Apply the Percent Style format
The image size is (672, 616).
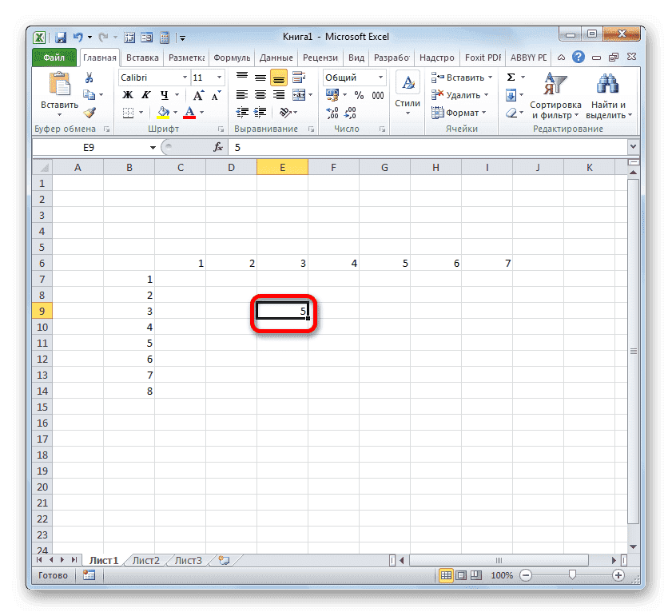(x=357, y=94)
